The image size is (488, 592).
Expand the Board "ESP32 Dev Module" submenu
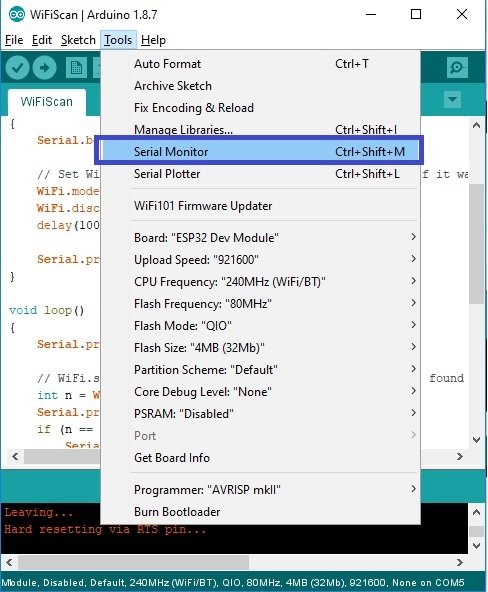point(260,237)
